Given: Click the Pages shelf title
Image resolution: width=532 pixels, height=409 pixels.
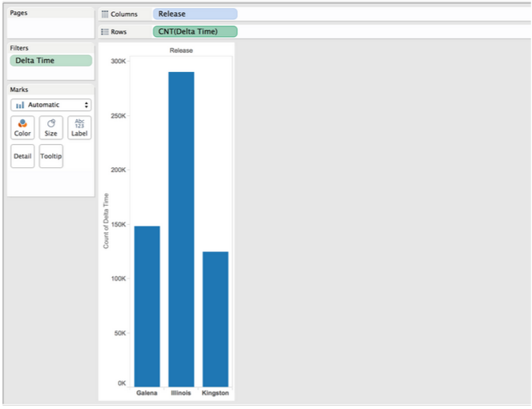Looking at the screenshot, I should [x=18, y=13].
